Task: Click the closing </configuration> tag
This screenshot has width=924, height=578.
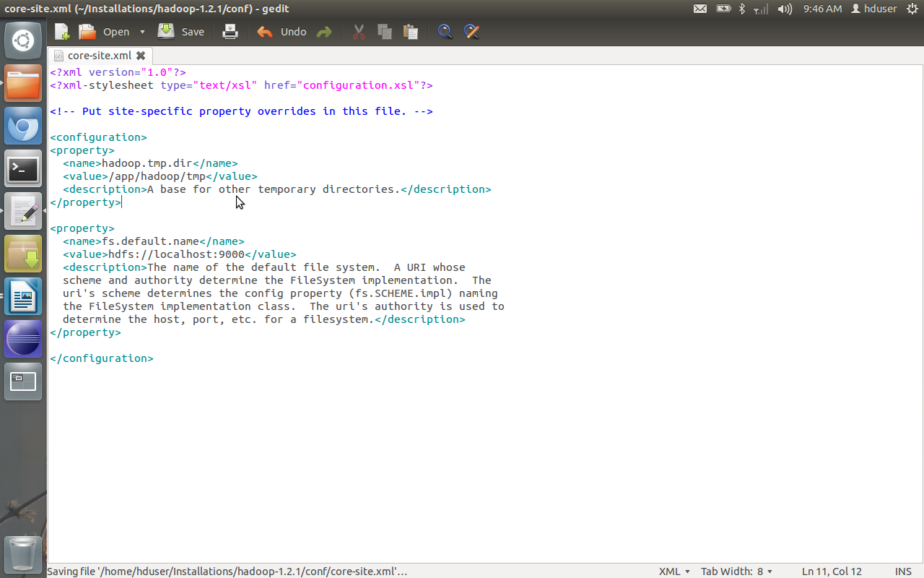Action: pyautogui.click(x=102, y=358)
